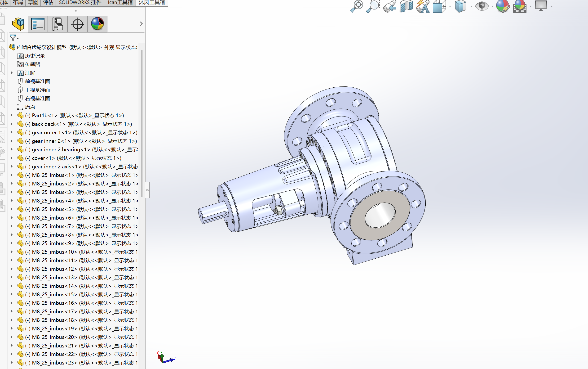
Task: Open the 沐风工具箱 ribbon tab
Action: pyautogui.click(x=152, y=3)
